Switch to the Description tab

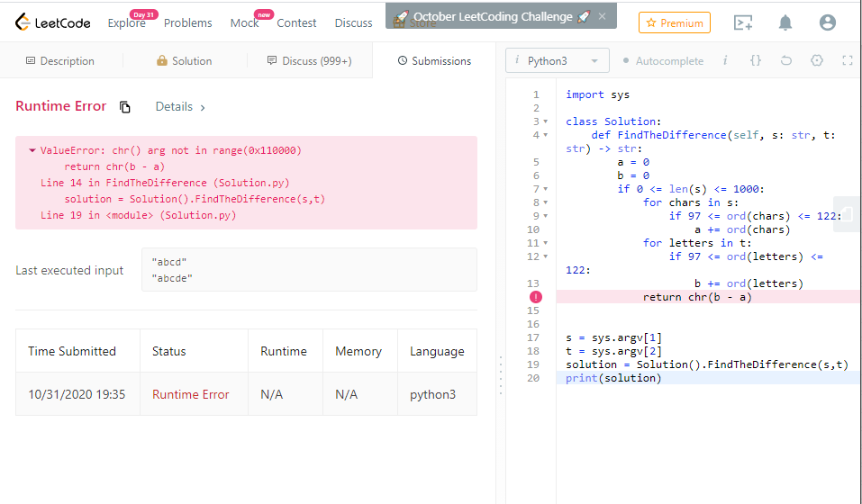click(x=60, y=61)
